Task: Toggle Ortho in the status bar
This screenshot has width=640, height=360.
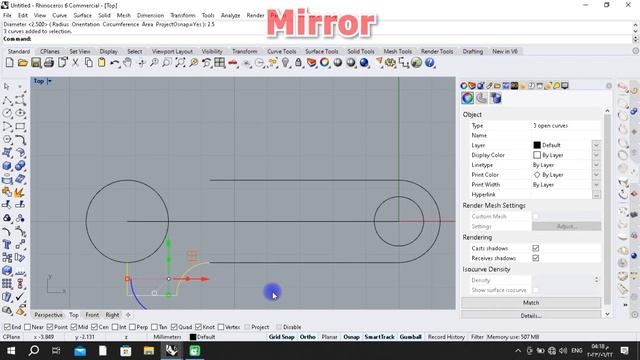Action: [x=308, y=337]
